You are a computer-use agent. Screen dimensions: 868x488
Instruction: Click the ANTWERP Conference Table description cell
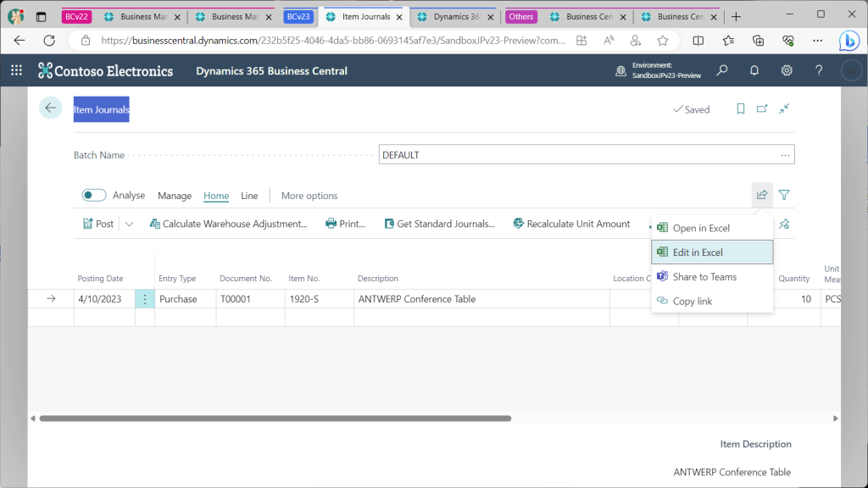tap(481, 299)
